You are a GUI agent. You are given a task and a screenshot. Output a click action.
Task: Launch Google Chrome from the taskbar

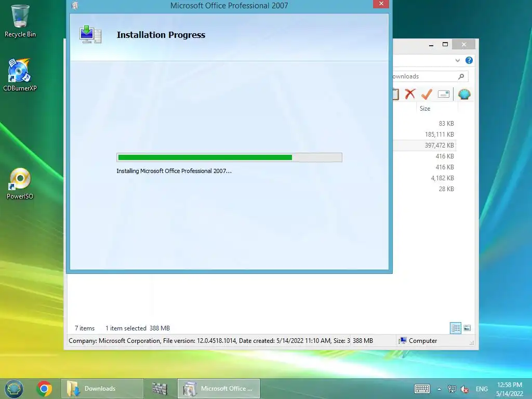[44, 389]
